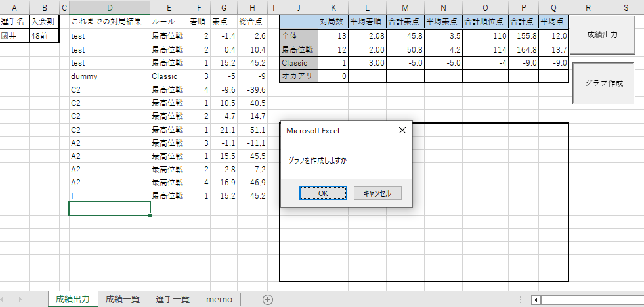Click the 合計素点 summary header

point(406,22)
